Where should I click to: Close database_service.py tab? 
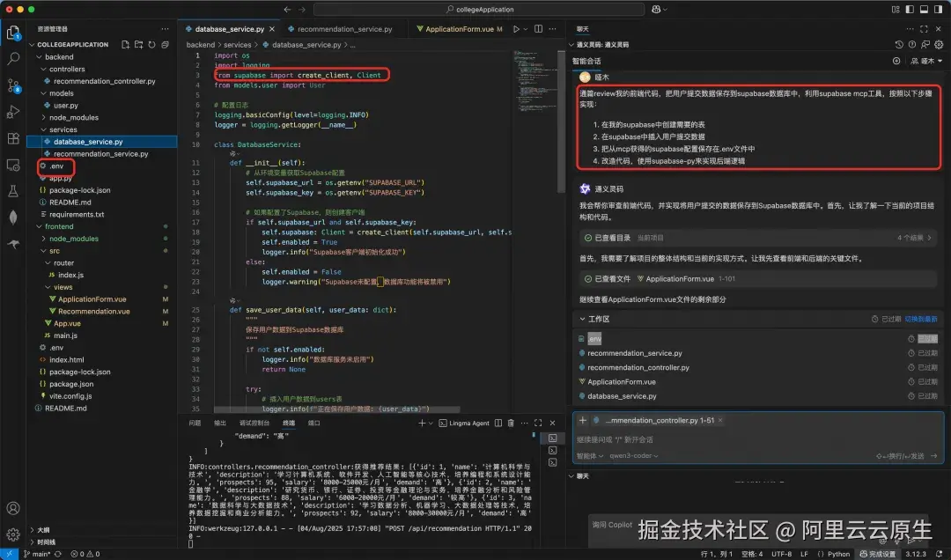tap(272, 28)
